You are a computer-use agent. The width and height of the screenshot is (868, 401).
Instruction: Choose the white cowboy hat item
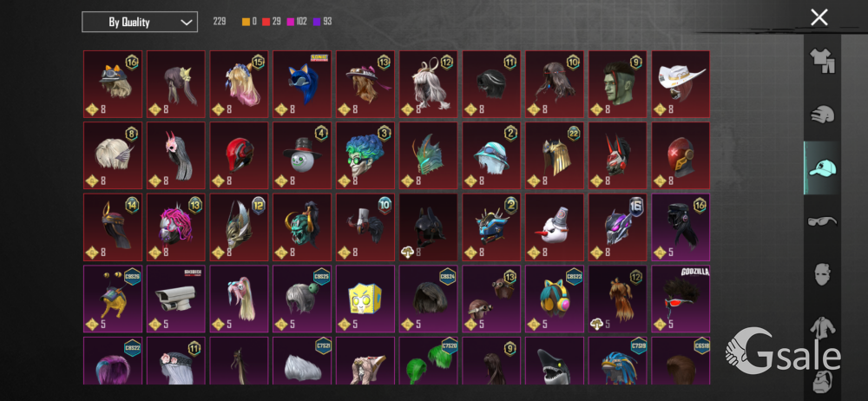click(x=681, y=84)
